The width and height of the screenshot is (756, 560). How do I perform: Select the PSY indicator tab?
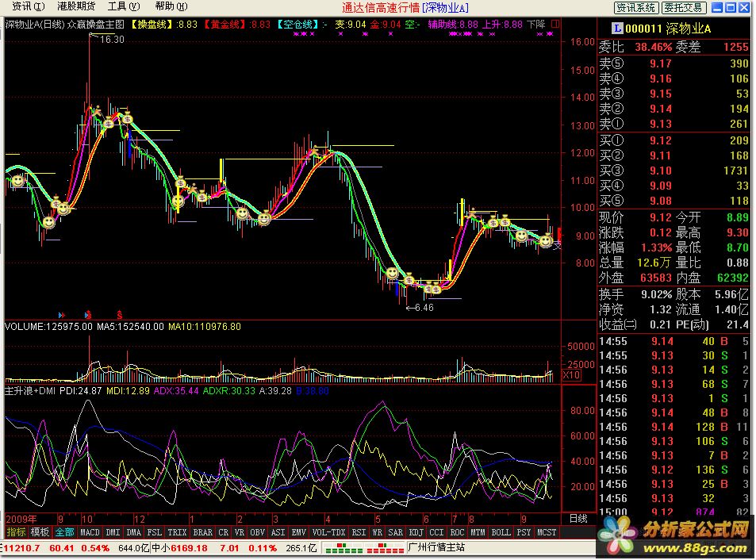524,532
